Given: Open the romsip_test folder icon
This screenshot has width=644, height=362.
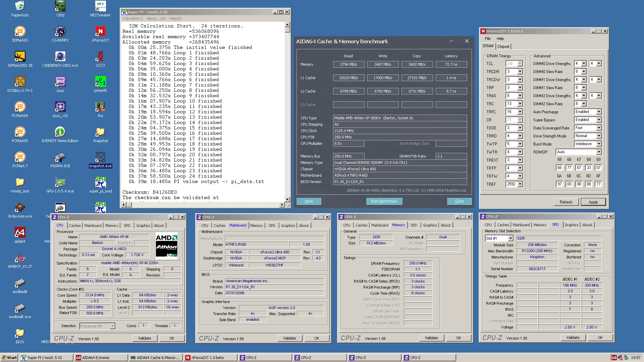Looking at the screenshot, I should (x=20, y=185).
